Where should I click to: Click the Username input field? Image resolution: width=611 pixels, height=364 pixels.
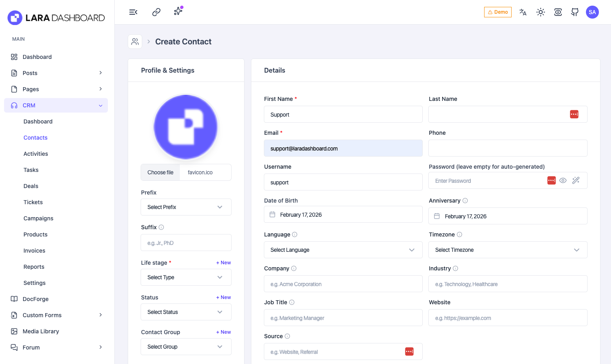(343, 182)
